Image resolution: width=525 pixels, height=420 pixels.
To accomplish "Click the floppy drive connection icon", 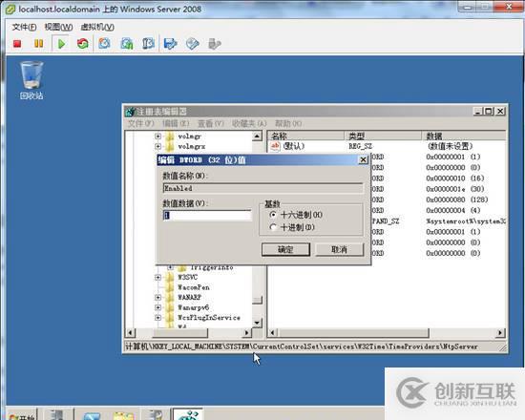I will pyautogui.click(x=170, y=44).
